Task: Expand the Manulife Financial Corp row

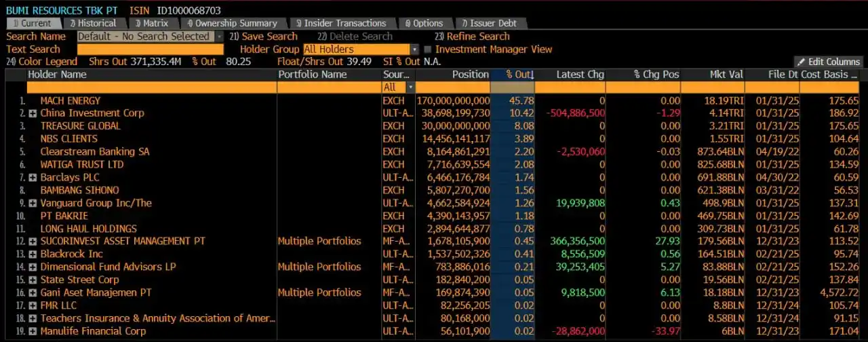Action: pos(33,332)
